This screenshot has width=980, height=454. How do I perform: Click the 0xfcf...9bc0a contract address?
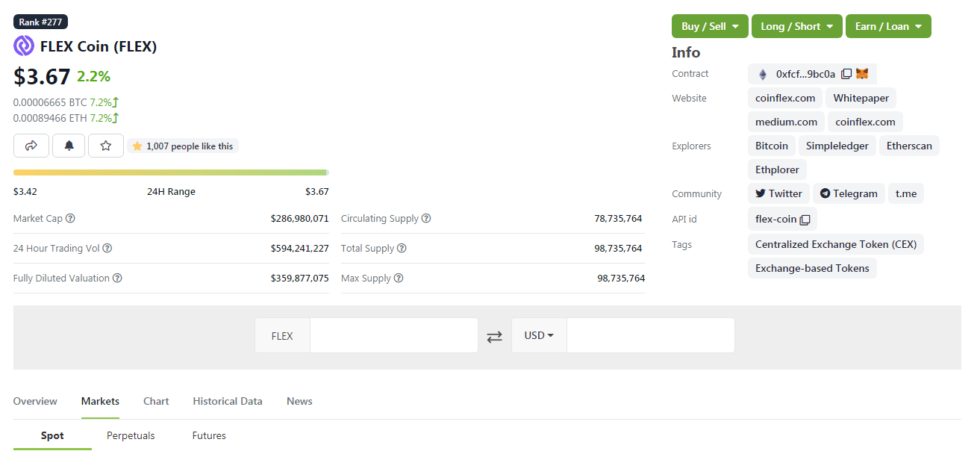(x=805, y=74)
